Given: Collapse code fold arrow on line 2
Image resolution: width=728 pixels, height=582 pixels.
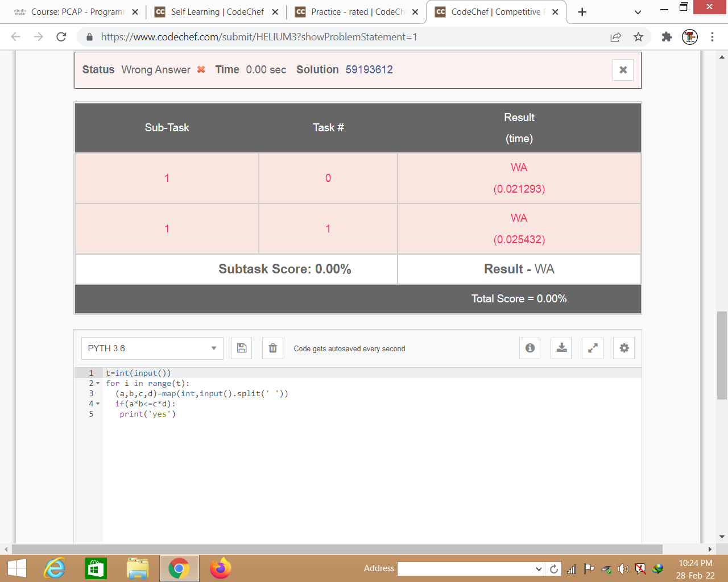Looking at the screenshot, I should coord(97,383).
